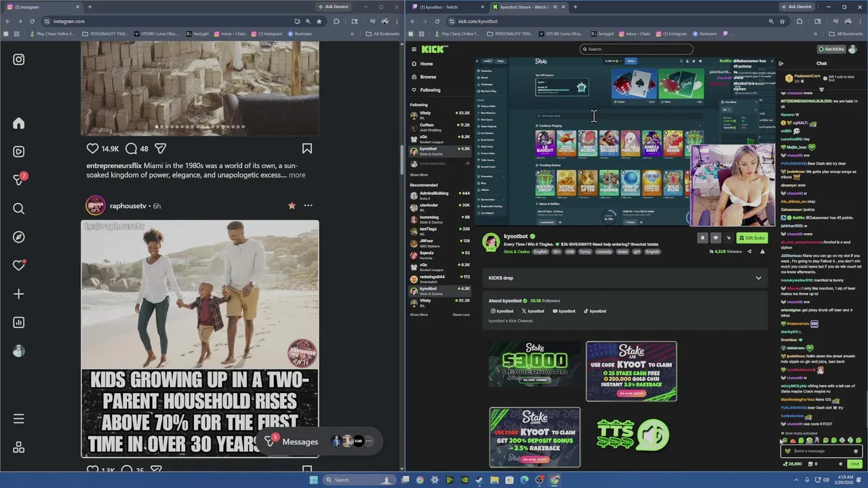Open Instagram Search magnifier in sidebar
This screenshot has width=868, height=488.
19,209
